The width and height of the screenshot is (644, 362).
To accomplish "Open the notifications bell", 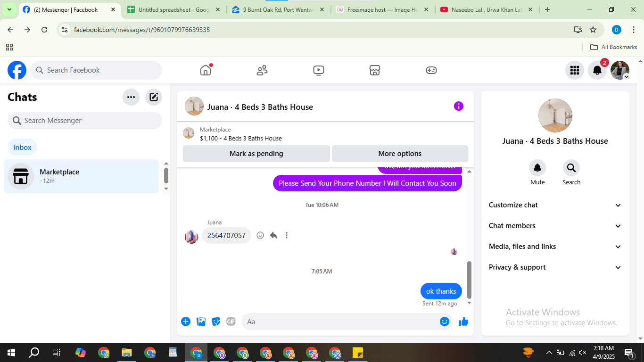I will point(597,70).
